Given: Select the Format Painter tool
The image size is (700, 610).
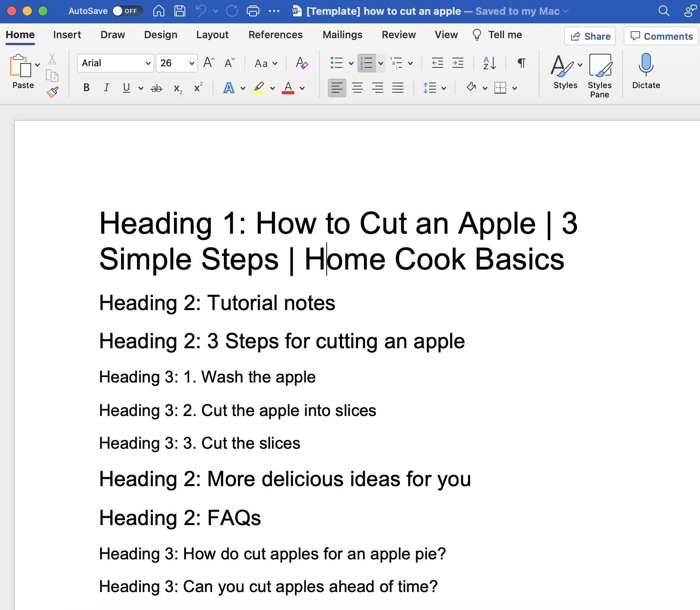Looking at the screenshot, I should [x=52, y=91].
